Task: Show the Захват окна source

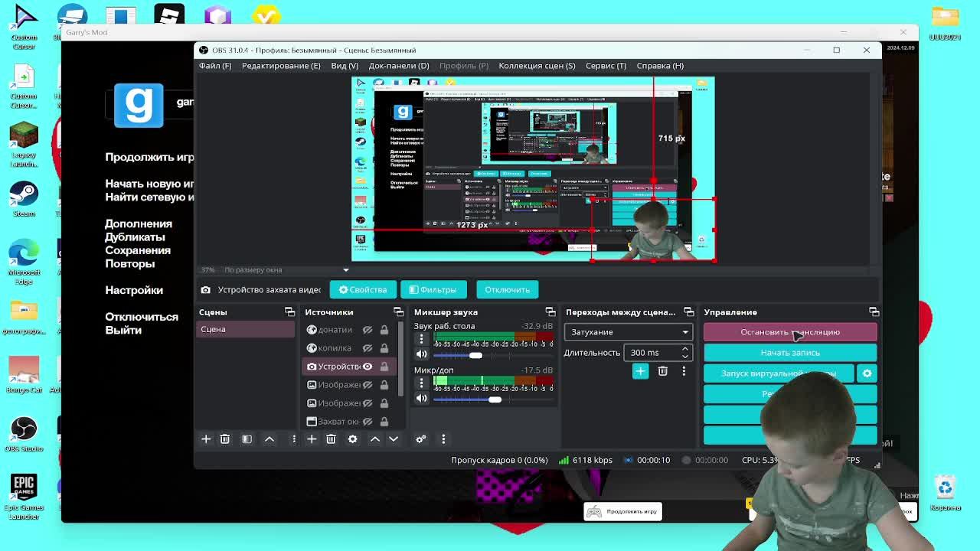Action: [367, 422]
